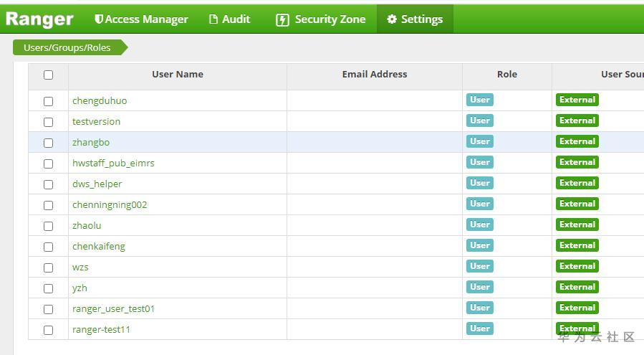Check the box for zhangbo
The image size is (644, 355).
(48, 142)
